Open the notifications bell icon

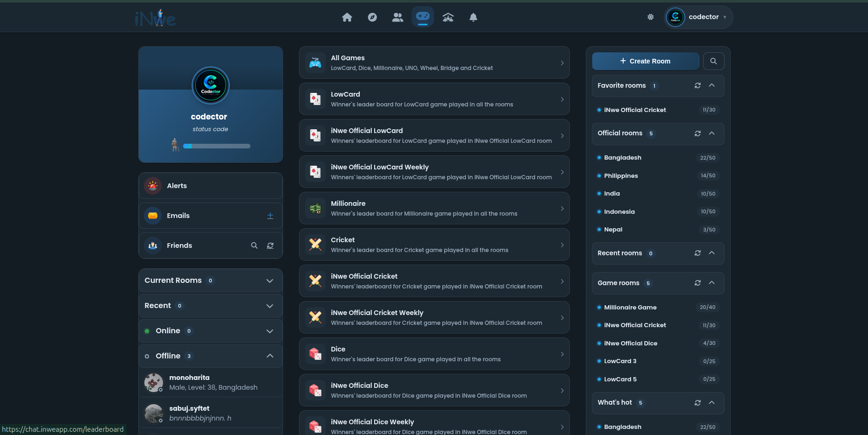tap(473, 17)
